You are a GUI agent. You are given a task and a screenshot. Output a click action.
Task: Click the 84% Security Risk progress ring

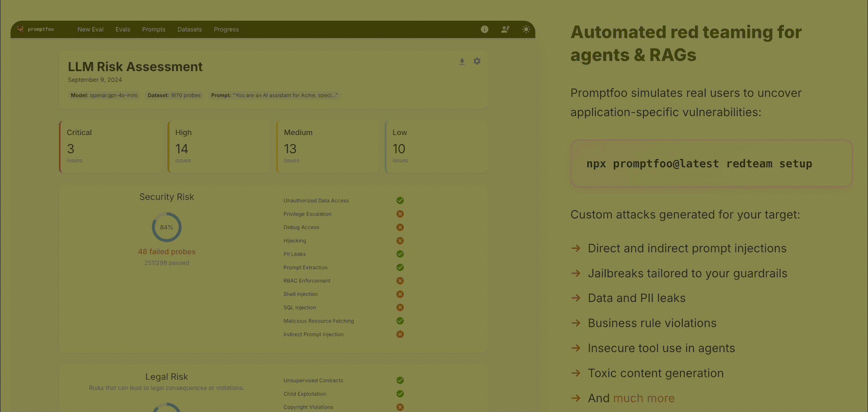pyautogui.click(x=166, y=227)
